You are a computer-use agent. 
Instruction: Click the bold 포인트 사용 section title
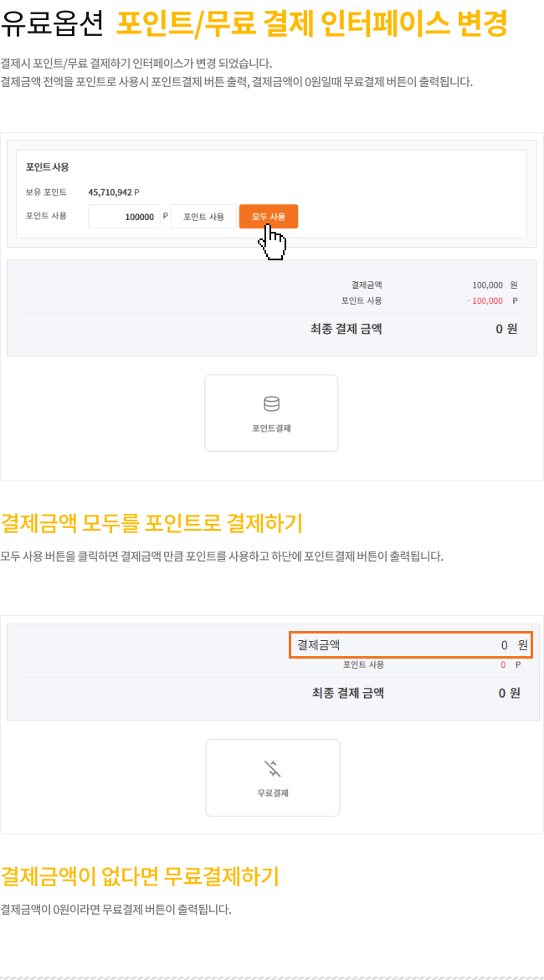[x=47, y=167]
